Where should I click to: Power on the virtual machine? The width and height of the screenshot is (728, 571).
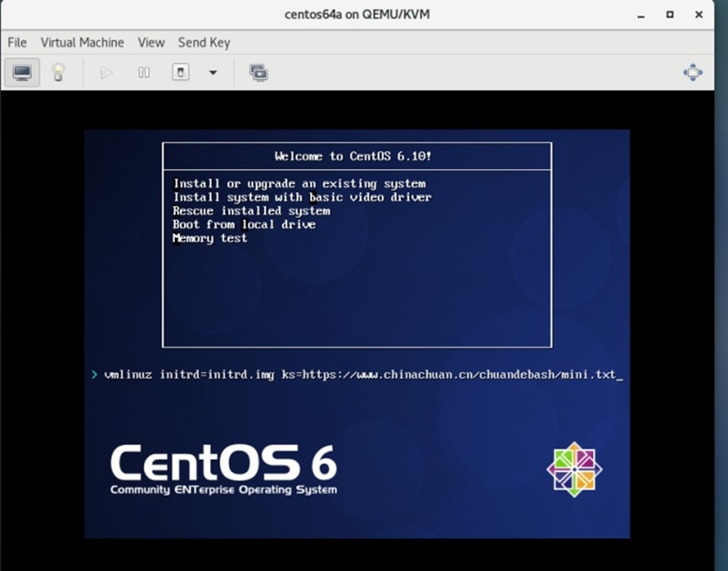106,72
